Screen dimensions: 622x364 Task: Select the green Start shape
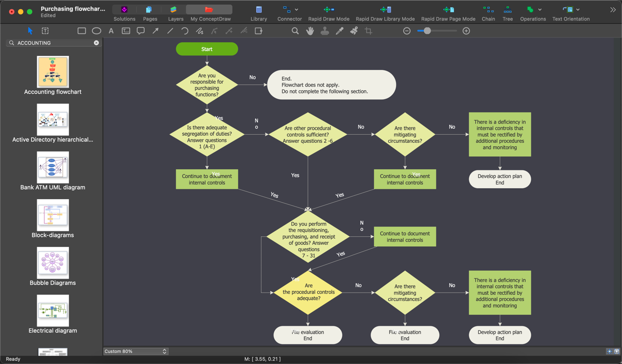click(x=207, y=49)
